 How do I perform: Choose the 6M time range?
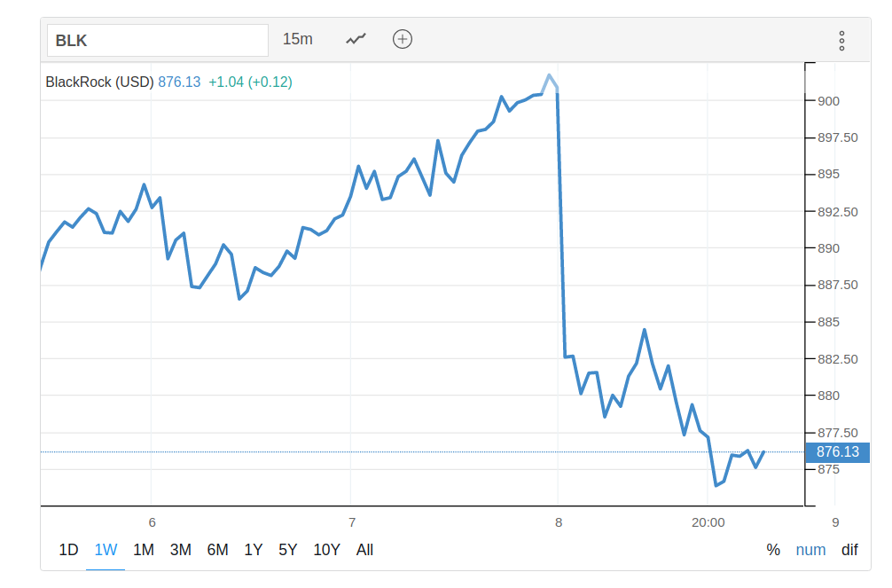[x=217, y=550]
